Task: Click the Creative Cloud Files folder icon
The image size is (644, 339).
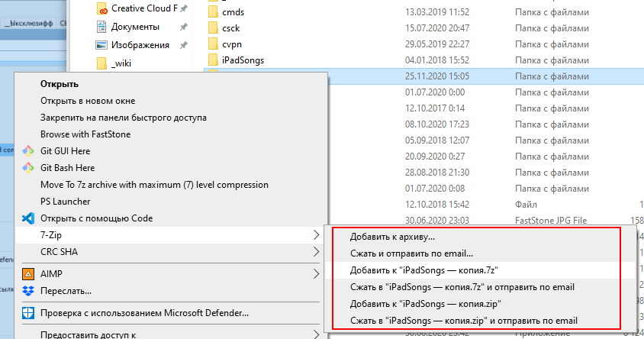Action: click(x=101, y=8)
